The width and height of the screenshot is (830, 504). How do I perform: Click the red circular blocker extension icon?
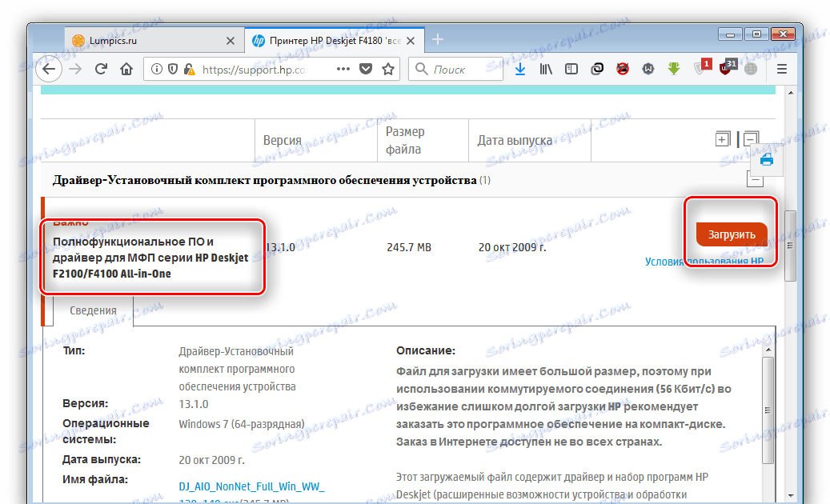click(x=623, y=70)
